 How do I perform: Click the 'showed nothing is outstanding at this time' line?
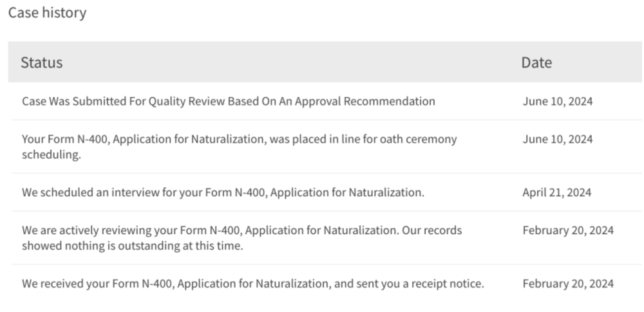[132, 246]
